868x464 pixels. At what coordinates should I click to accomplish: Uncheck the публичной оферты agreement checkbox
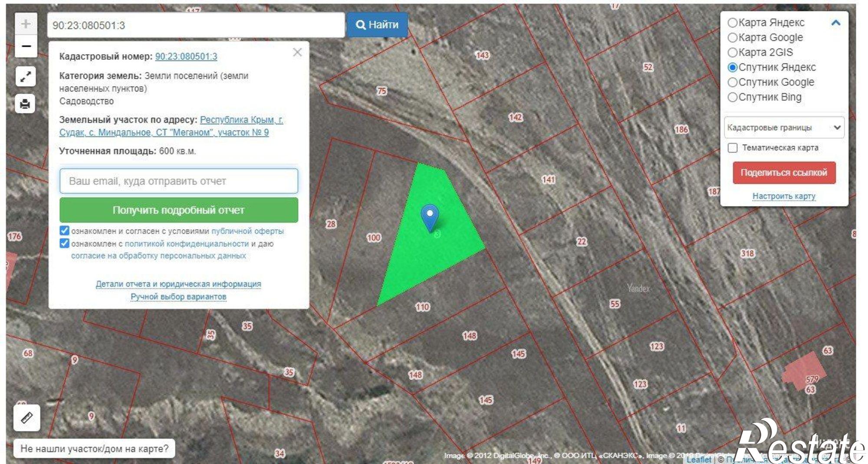(x=64, y=231)
